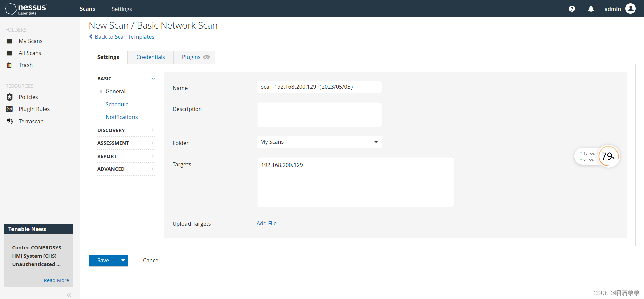The height and width of the screenshot is (299, 644).
Task: Click the My Scans folder icon
Action: pyautogui.click(x=9, y=41)
